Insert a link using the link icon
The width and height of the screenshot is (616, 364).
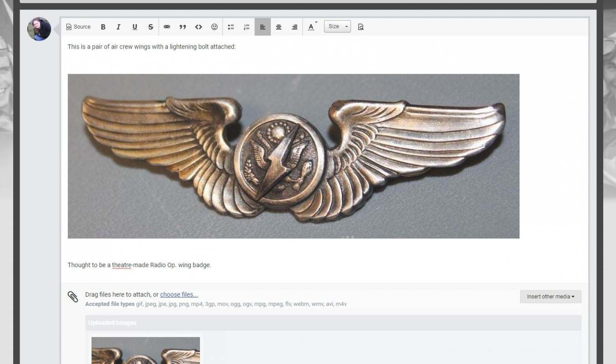point(167,27)
